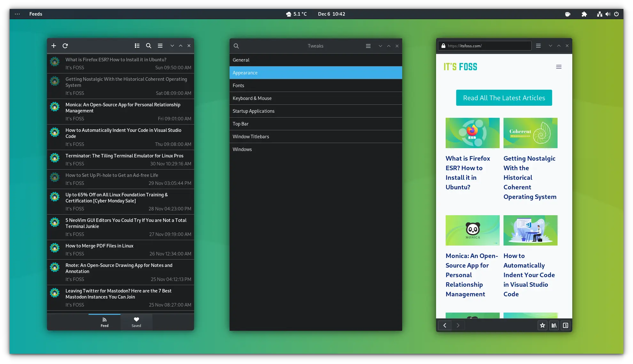Click the site lock icon in the address bar

443,46
